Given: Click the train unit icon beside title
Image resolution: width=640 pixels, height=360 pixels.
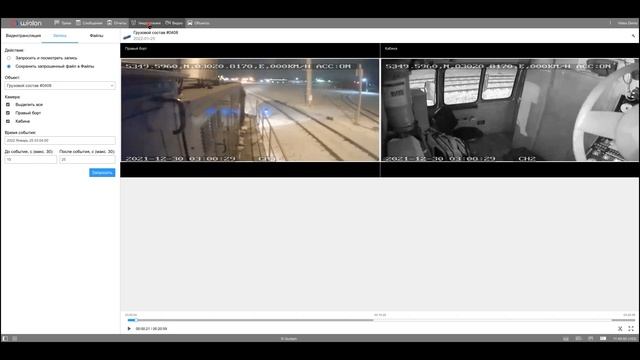Looking at the screenshot, I should [x=127, y=37].
